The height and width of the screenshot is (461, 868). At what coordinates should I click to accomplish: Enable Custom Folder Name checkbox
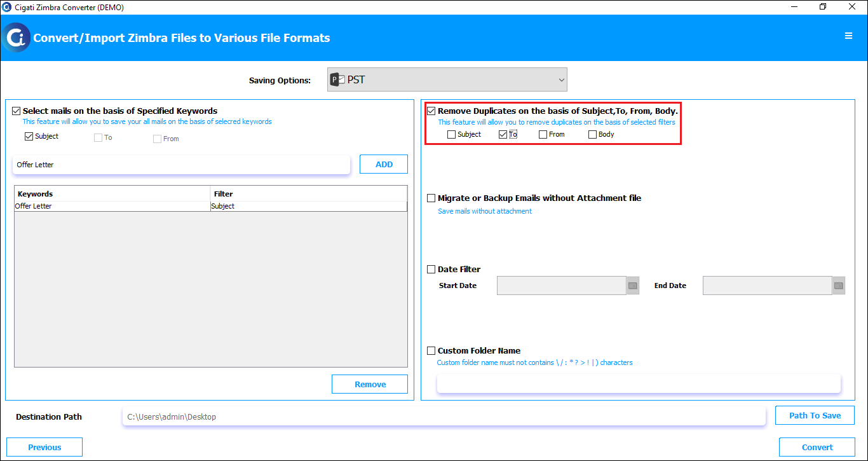click(x=431, y=351)
